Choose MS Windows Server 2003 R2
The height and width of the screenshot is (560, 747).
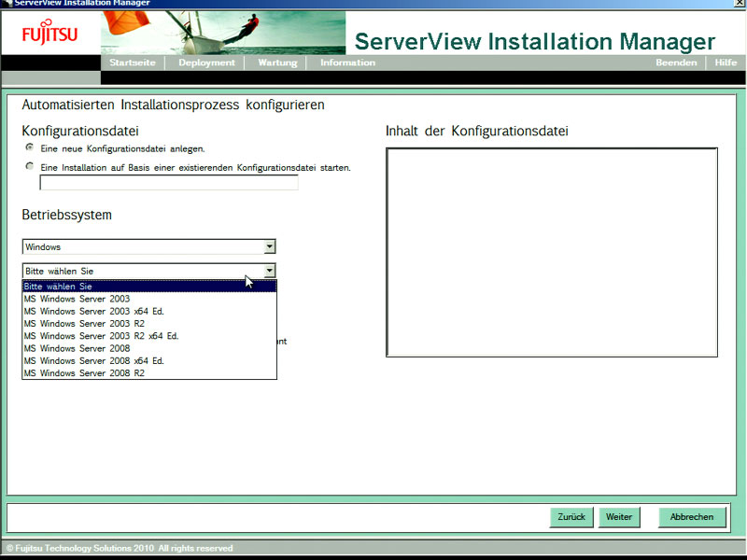(x=149, y=323)
